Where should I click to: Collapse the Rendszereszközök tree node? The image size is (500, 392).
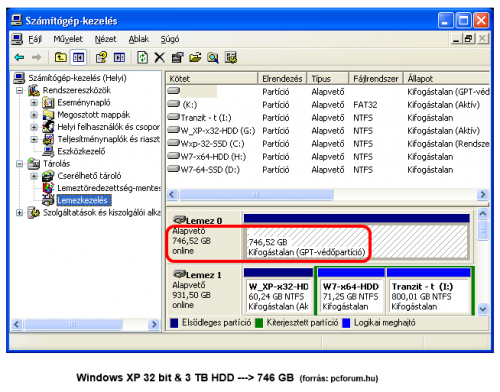point(20,90)
